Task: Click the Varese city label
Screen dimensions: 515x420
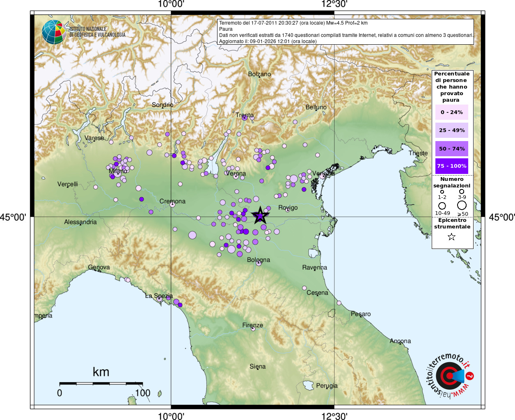Action: click(94, 138)
